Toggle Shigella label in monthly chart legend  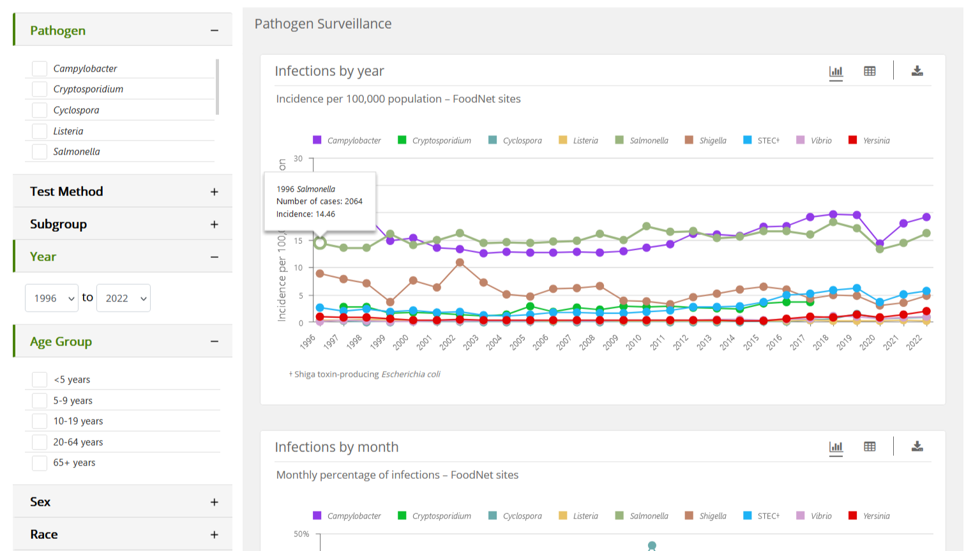click(x=713, y=516)
